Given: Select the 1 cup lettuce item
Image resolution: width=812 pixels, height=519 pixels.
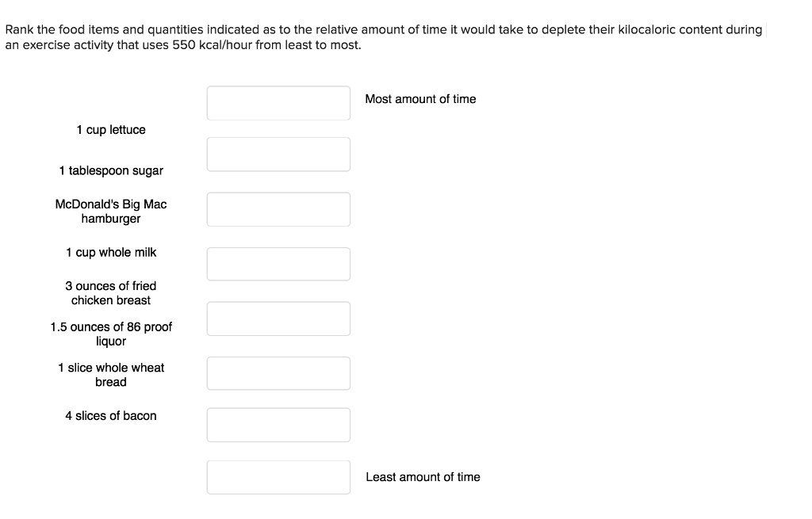Looking at the screenshot, I should pyautogui.click(x=111, y=129).
